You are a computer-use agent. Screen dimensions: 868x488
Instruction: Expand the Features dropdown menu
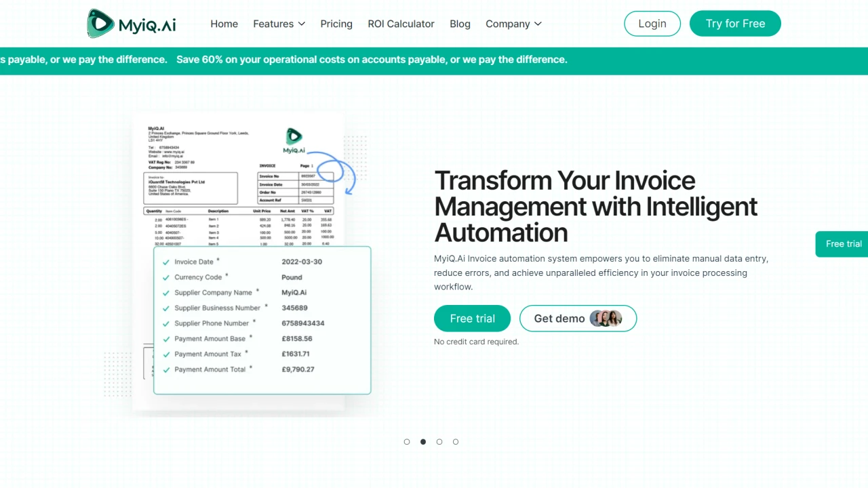(279, 24)
